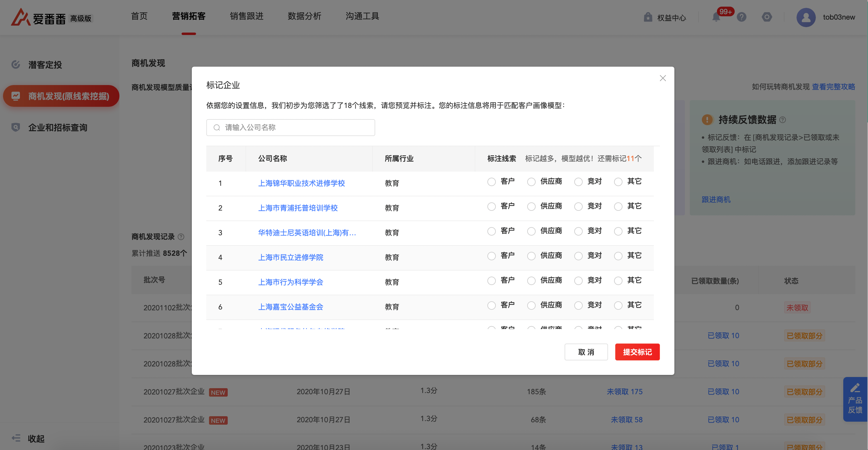
Task: Click the 标注线索 column header
Action: (501, 158)
